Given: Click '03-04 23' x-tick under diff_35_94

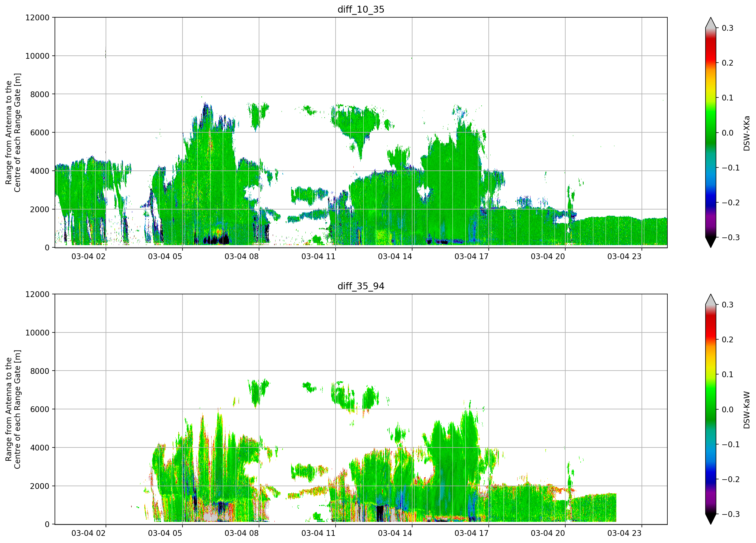Looking at the screenshot, I should coord(624,533).
